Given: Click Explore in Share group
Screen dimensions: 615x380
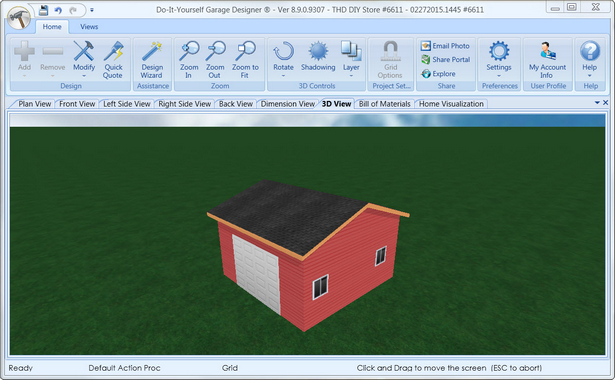Looking at the screenshot, I should 438,73.
